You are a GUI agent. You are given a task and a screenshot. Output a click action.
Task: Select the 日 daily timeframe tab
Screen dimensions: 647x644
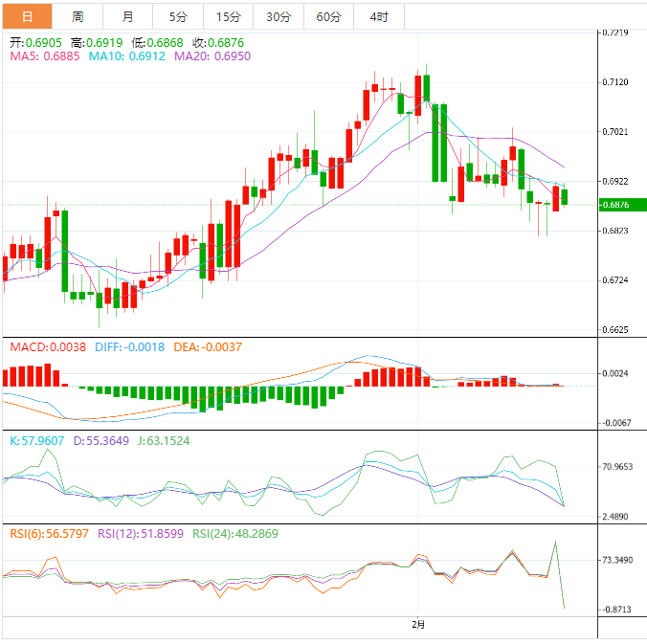(x=27, y=16)
